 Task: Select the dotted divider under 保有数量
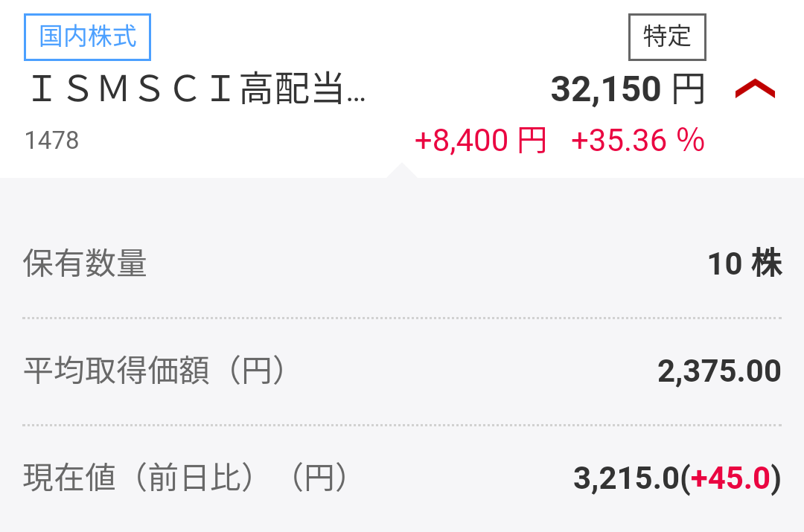coord(402,318)
